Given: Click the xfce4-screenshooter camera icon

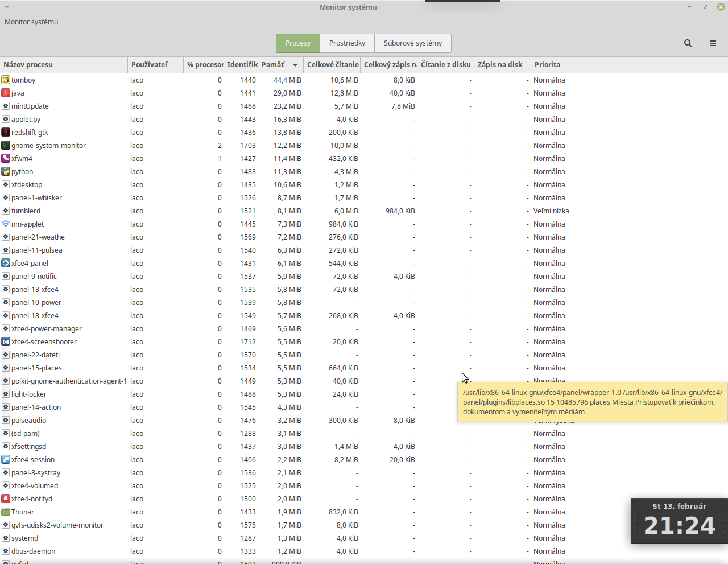Looking at the screenshot, I should (x=6, y=342).
